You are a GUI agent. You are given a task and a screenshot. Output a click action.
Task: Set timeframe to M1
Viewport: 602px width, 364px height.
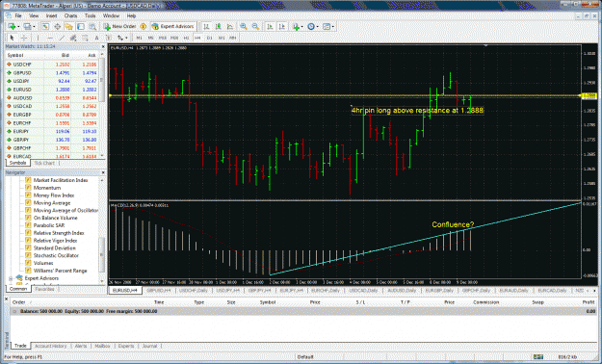pos(139,38)
